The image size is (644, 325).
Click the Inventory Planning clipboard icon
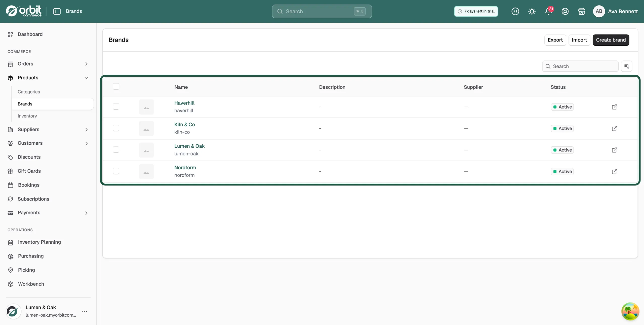[x=11, y=242]
